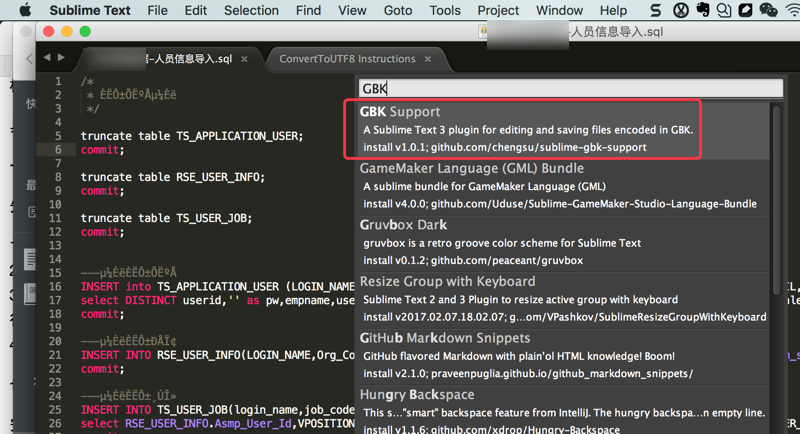Viewport: 800px width, 434px height.
Task: Click the black square note icon in menu bar
Action: coord(745,10)
